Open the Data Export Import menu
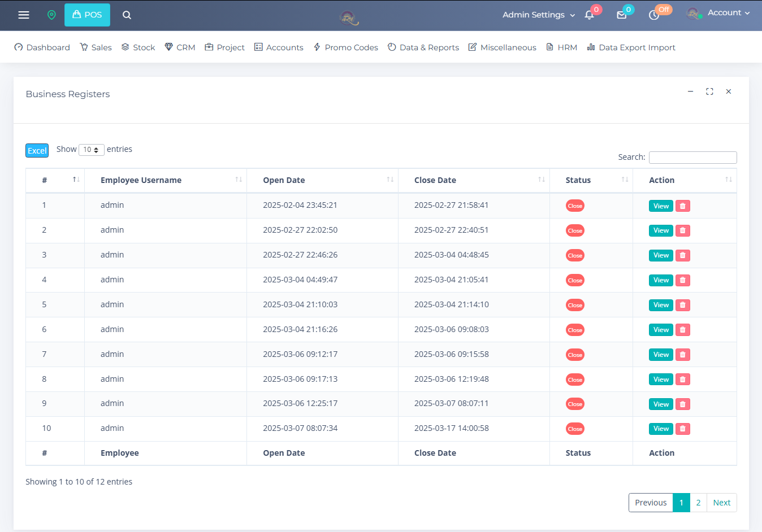Screen dimensions: 762x532 pos(631,47)
